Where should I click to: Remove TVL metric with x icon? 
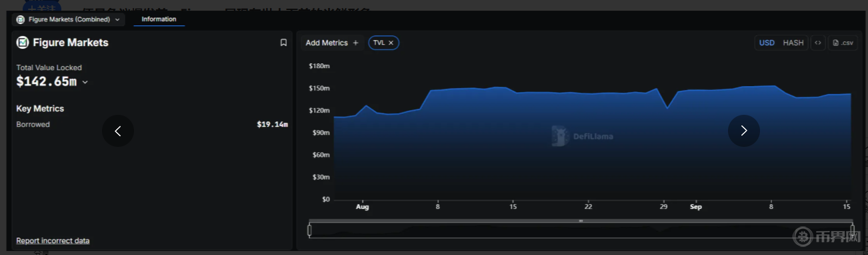(x=391, y=43)
